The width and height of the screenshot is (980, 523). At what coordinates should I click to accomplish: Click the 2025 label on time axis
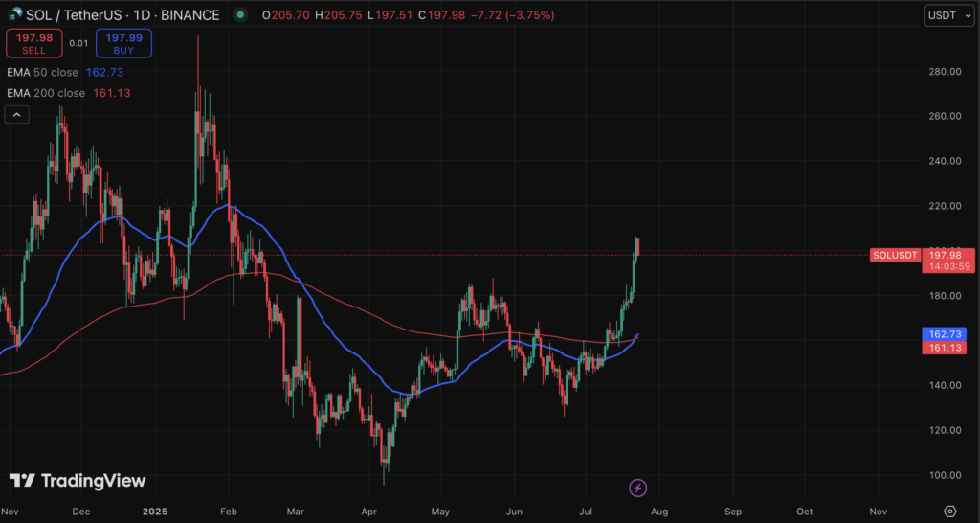click(156, 511)
